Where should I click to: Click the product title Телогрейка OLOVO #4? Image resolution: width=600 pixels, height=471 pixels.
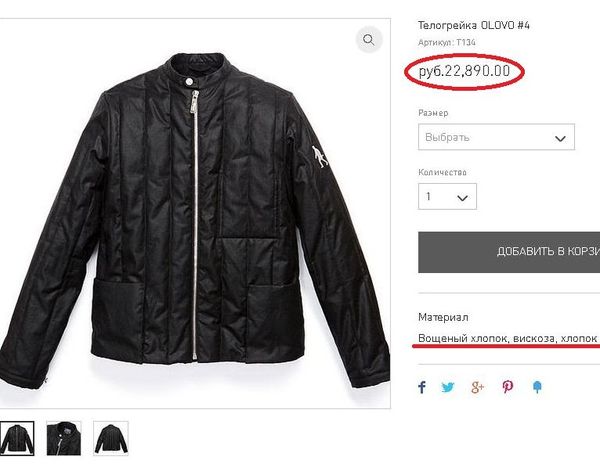(474, 26)
